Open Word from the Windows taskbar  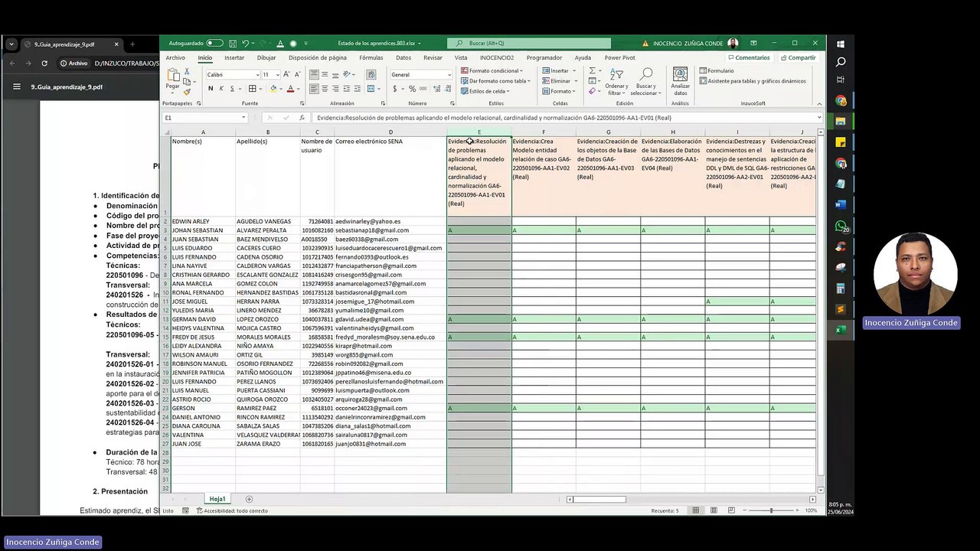pos(841,205)
